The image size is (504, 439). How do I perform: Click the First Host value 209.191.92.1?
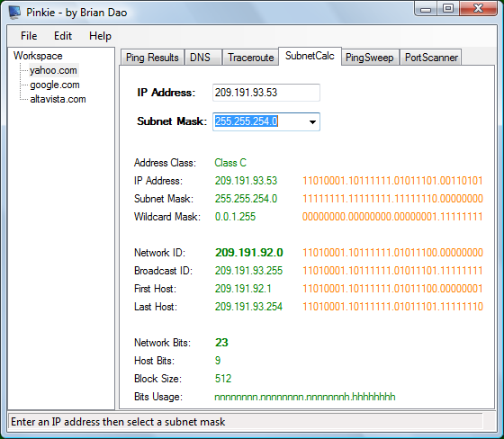point(243,289)
